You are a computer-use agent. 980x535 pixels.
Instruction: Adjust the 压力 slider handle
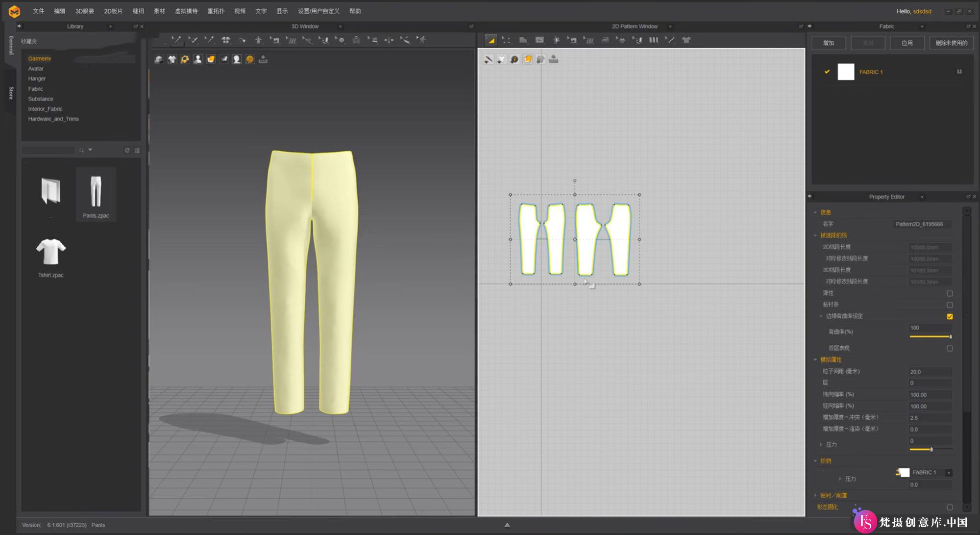point(931,449)
